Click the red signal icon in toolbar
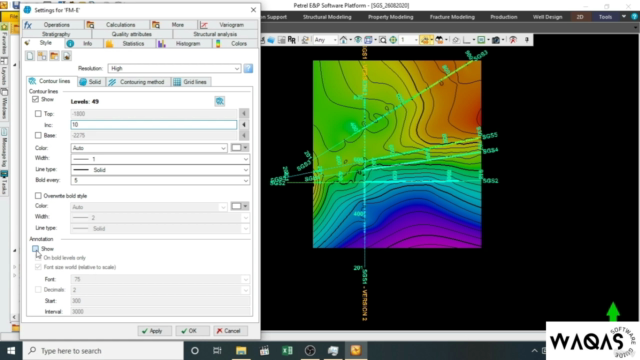 [513, 40]
